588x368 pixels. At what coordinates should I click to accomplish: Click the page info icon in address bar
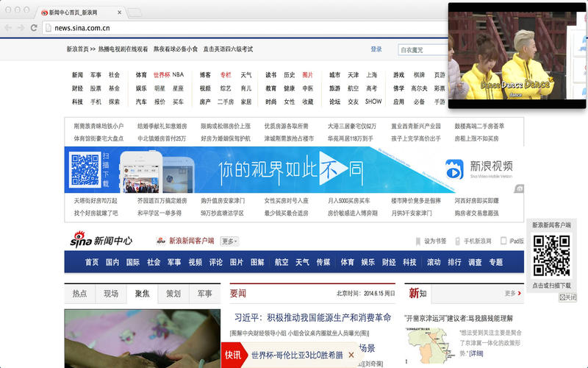[x=48, y=28]
